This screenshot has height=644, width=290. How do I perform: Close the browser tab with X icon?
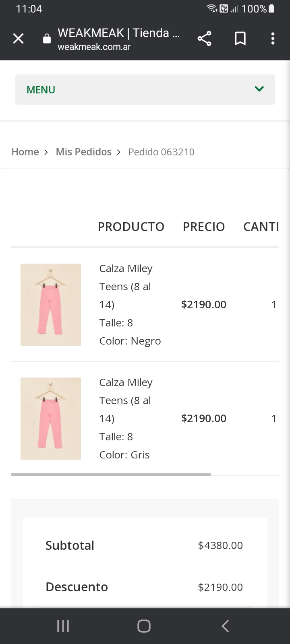pyautogui.click(x=19, y=39)
